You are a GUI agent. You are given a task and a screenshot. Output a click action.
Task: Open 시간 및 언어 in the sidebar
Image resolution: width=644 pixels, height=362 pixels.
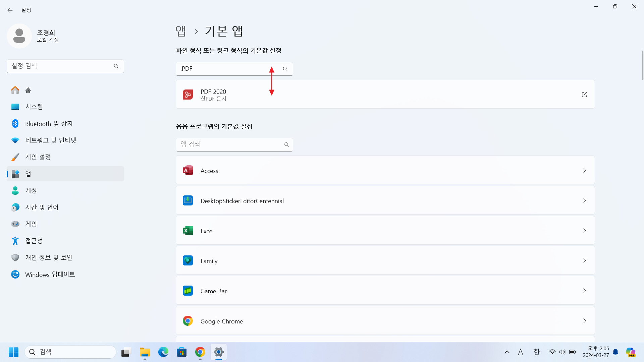(x=65, y=207)
